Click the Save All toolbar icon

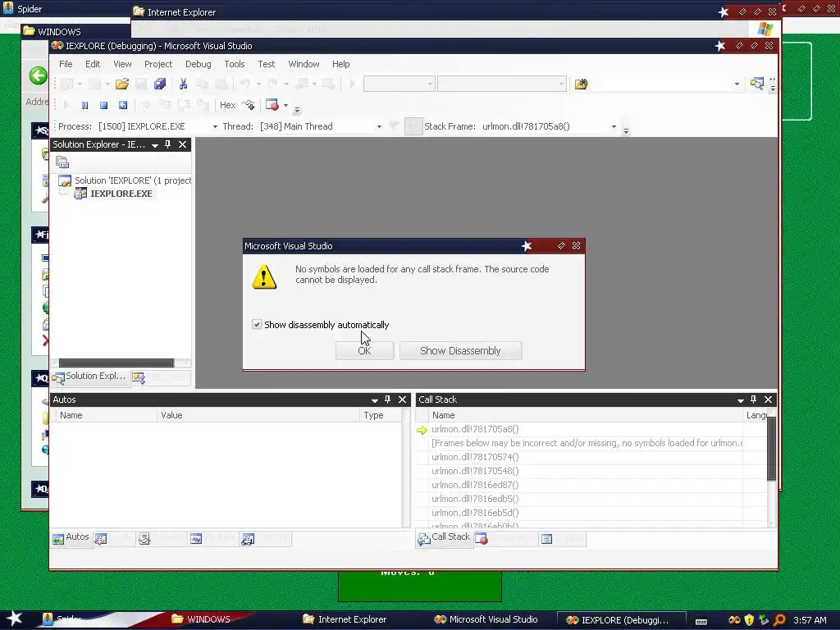tap(160, 84)
